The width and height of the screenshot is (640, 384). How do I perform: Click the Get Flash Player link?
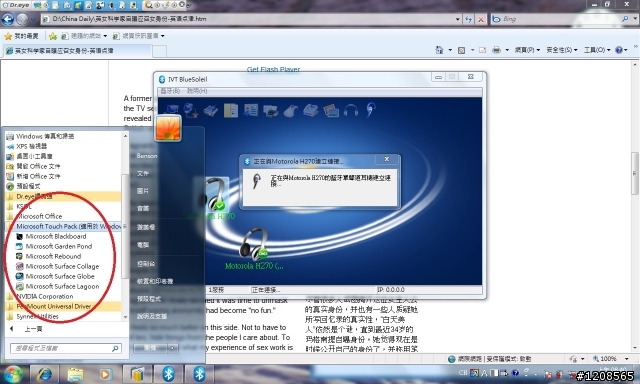[x=273, y=69]
